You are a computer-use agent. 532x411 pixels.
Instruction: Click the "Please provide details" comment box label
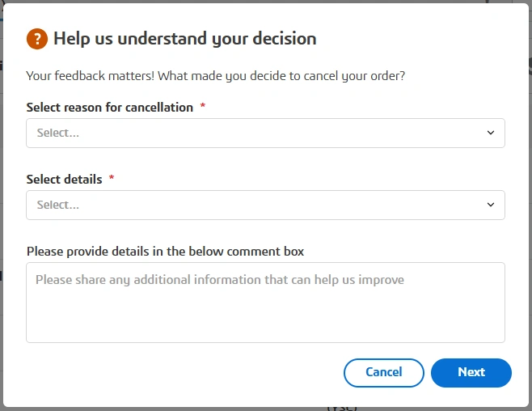pos(165,252)
